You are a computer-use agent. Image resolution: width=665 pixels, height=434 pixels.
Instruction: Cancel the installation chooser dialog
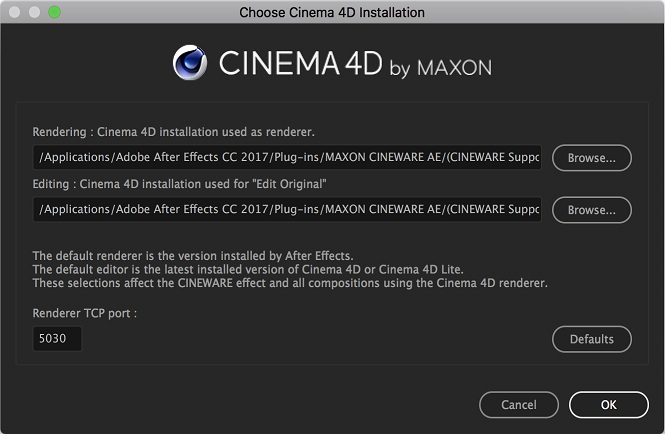pos(519,405)
